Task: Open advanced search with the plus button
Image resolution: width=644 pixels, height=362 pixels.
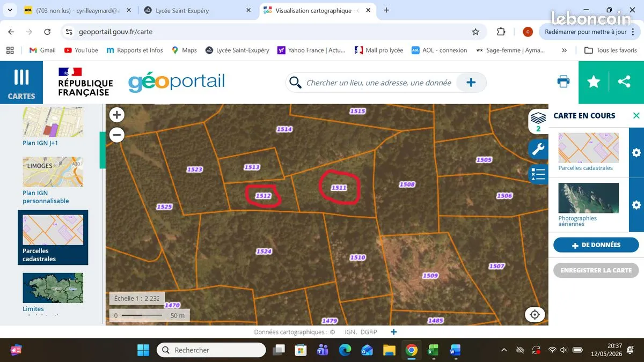Action: pos(471,83)
